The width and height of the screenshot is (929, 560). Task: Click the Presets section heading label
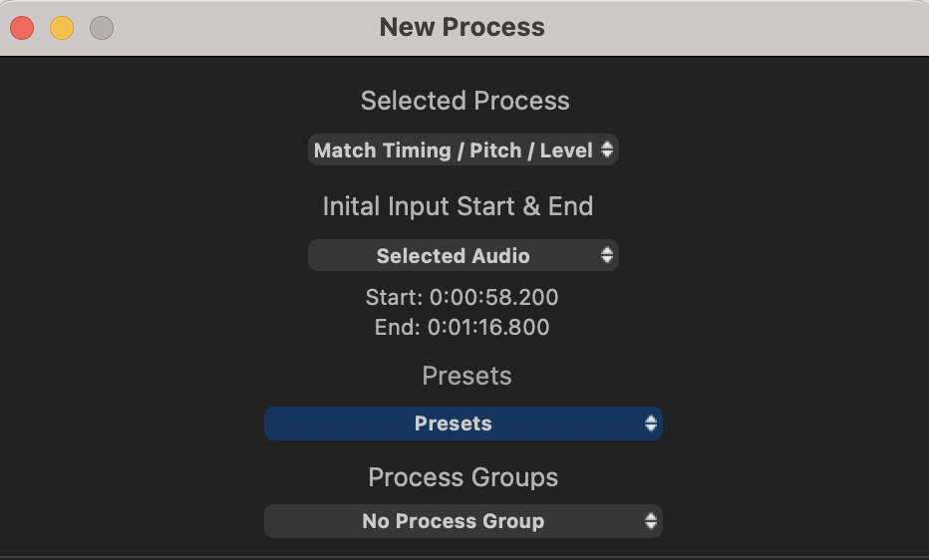pos(466,376)
